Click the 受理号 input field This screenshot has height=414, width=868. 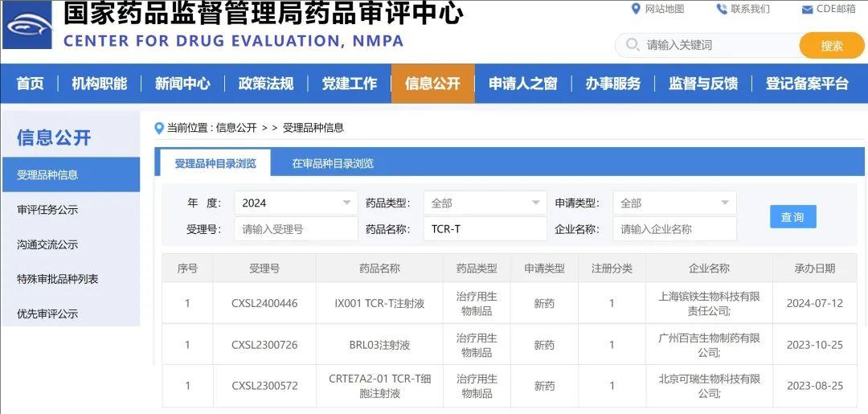(x=296, y=229)
